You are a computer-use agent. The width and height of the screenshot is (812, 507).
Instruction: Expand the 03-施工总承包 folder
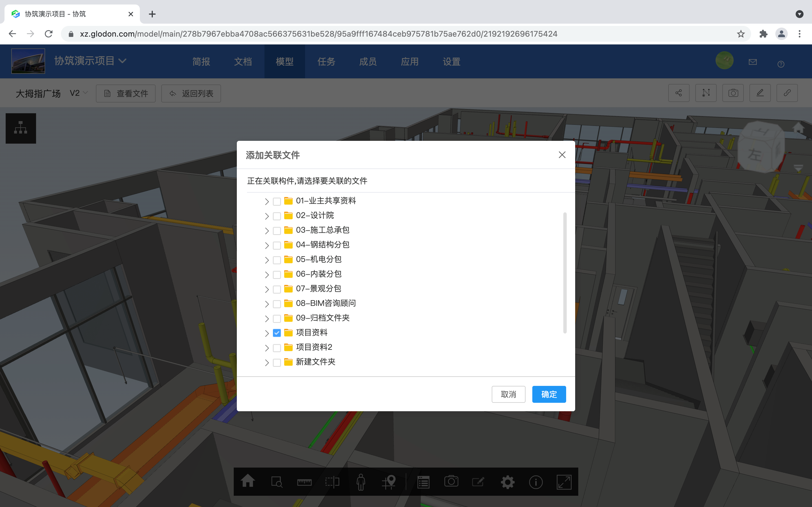pos(267,231)
